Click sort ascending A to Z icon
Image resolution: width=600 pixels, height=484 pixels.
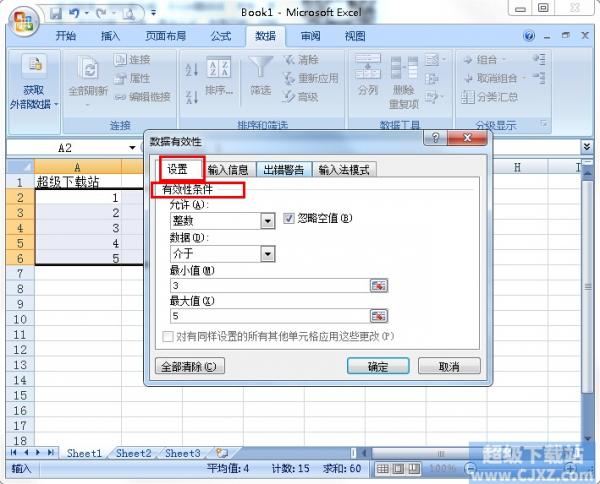click(192, 70)
